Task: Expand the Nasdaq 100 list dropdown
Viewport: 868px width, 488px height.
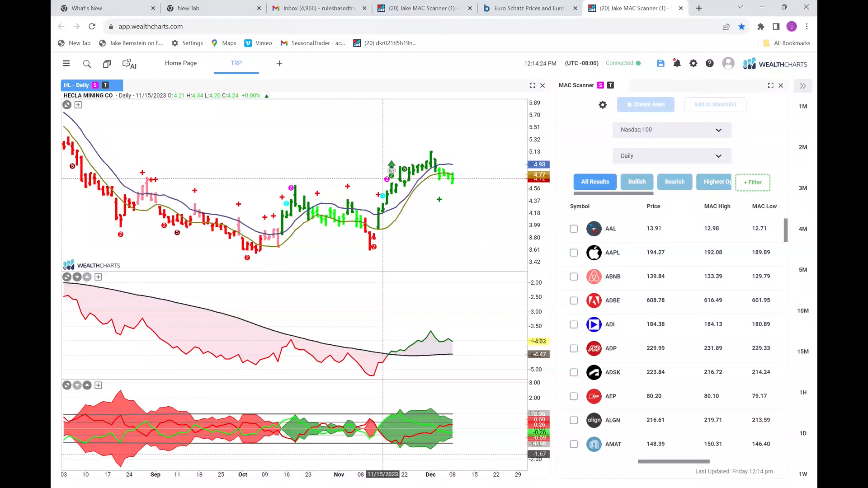Action: point(672,130)
